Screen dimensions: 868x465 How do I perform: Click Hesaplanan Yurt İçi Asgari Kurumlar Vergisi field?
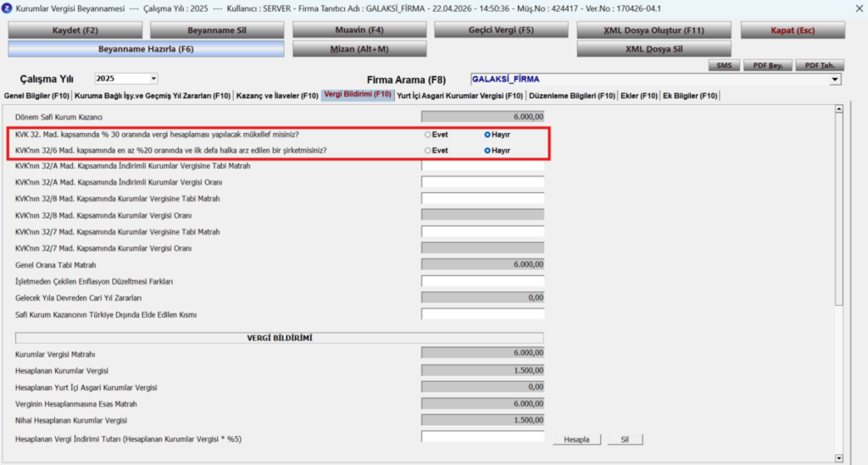[x=482, y=387]
